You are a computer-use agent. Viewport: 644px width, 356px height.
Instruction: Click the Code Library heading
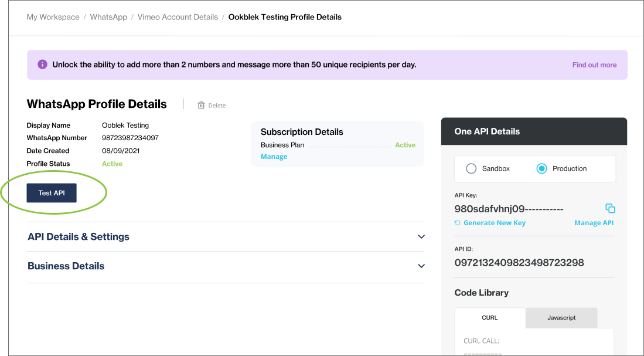coord(481,293)
